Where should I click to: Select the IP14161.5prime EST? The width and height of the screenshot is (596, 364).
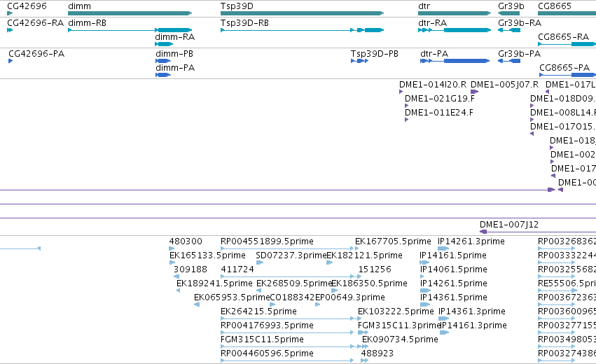tap(424, 262)
